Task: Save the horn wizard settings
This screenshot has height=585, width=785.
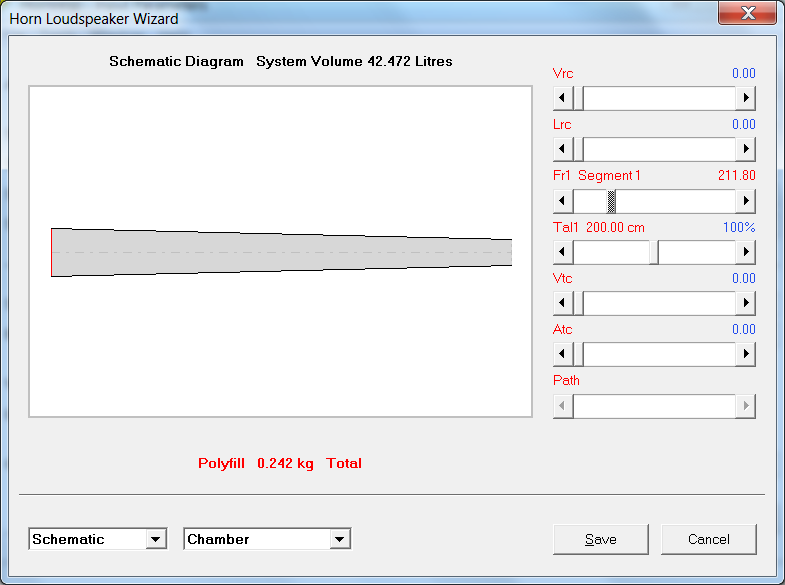Action: (601, 539)
